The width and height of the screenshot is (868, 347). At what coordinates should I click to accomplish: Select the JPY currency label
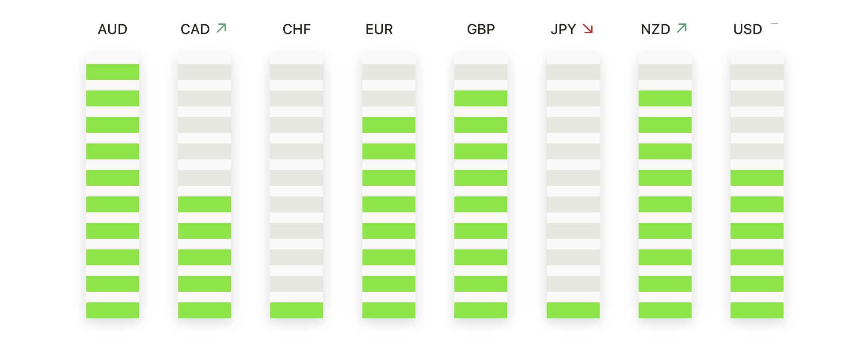coord(563,29)
